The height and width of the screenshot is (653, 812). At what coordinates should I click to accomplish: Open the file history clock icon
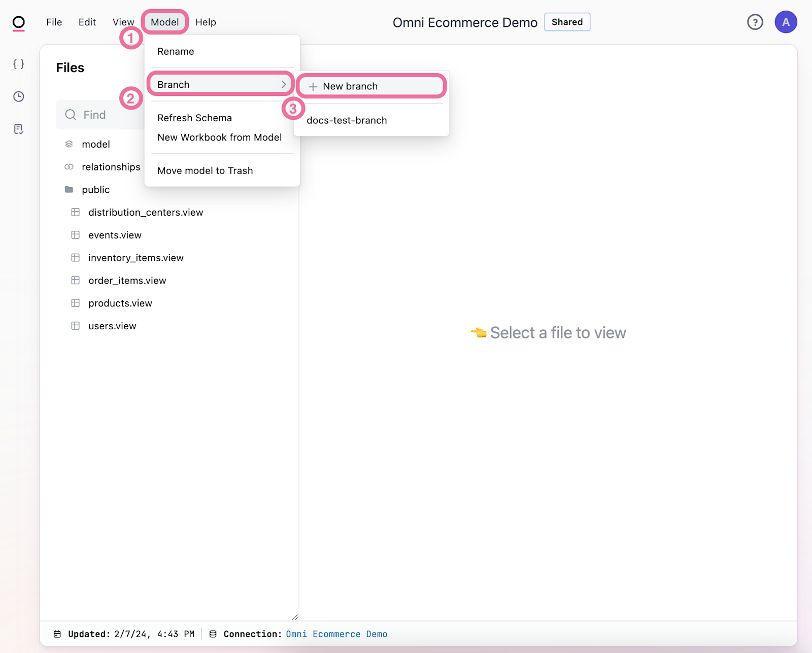pyautogui.click(x=18, y=96)
